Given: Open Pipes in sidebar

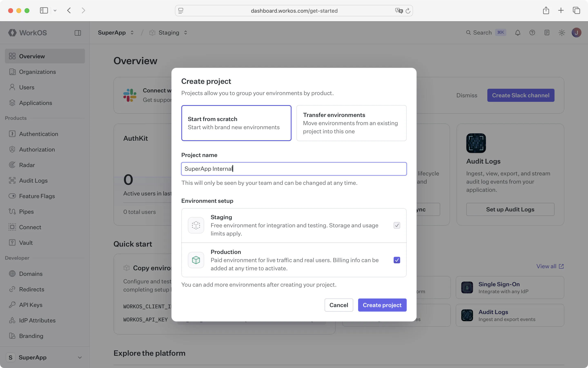Looking at the screenshot, I should pos(45,212).
